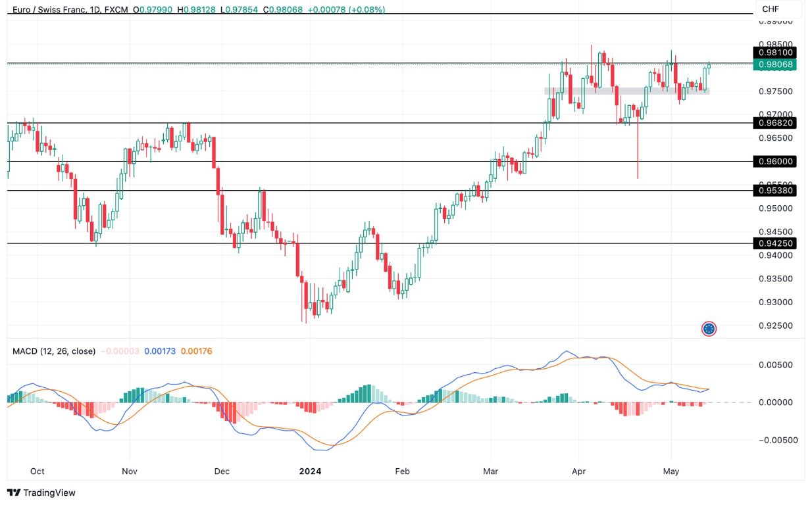
Task: Click the 0.95380 price level label
Action: 774,191
